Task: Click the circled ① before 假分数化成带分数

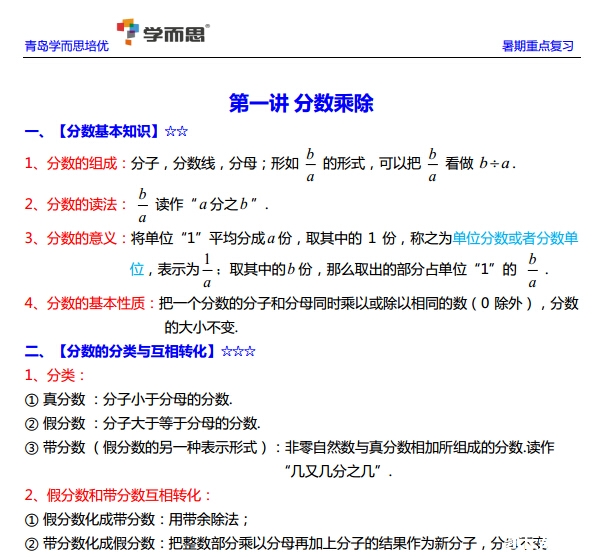Action: coord(31,519)
